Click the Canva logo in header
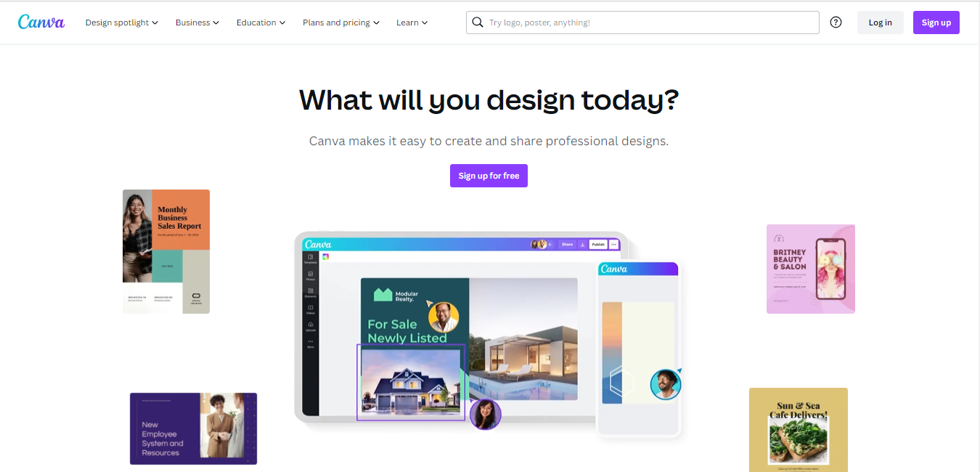980x472 pixels. coord(41,22)
